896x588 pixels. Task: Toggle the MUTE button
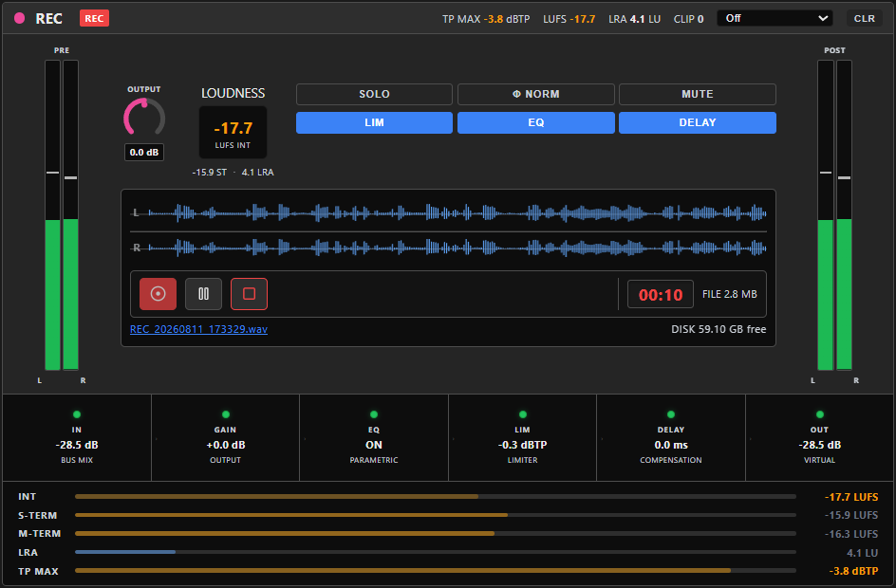pos(697,94)
